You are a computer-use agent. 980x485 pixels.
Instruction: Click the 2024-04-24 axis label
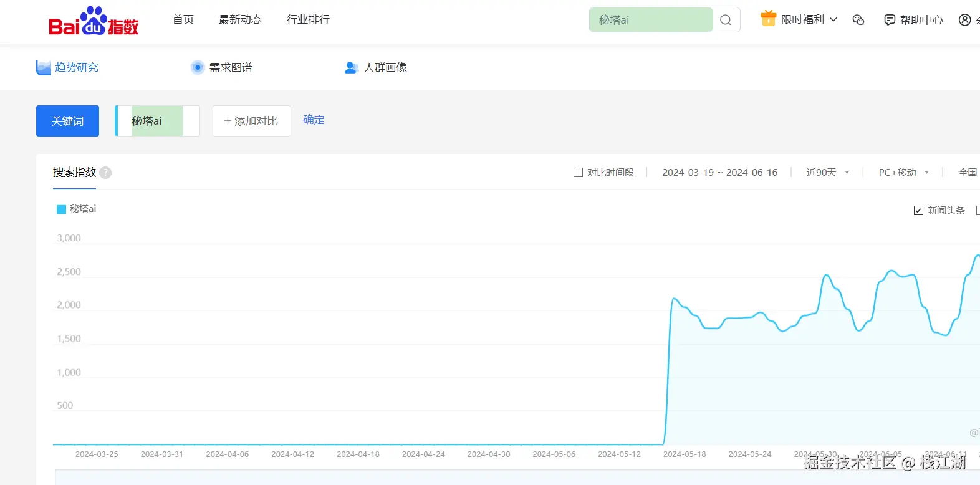pos(423,454)
